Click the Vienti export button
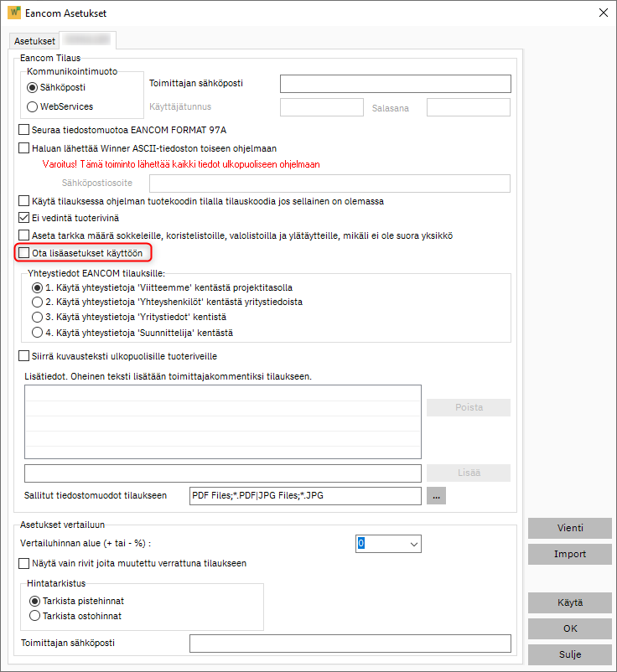 click(569, 528)
